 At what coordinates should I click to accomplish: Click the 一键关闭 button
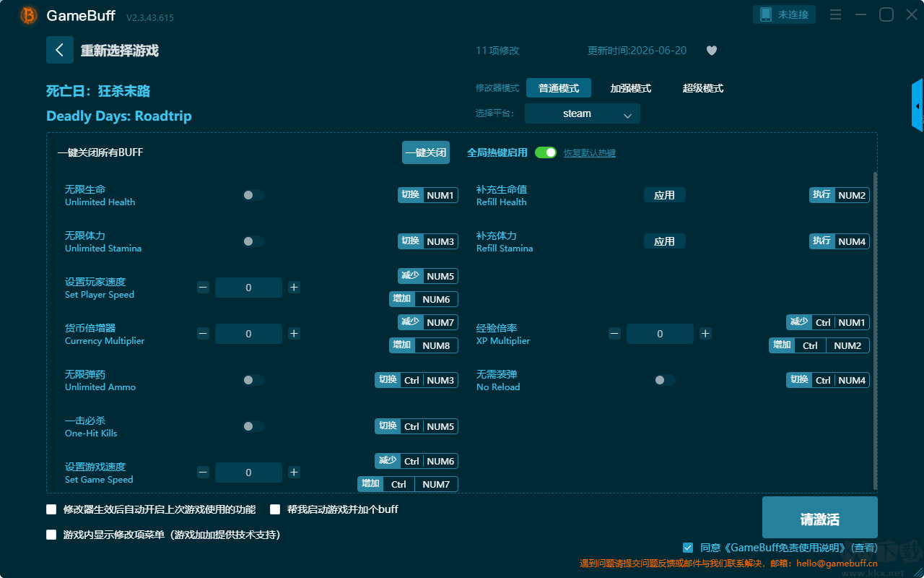[426, 152]
